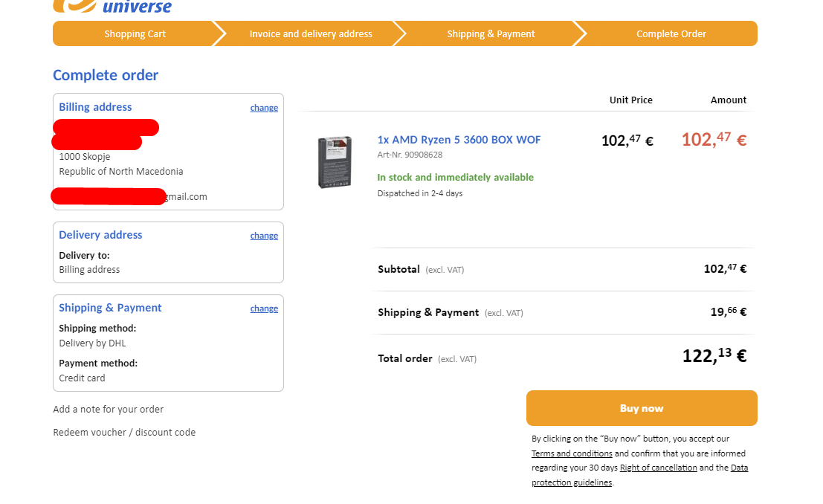Viewport: 823px width, 504px height.
Task: Click Dispatched in 2-4 days text
Action: coord(420,193)
